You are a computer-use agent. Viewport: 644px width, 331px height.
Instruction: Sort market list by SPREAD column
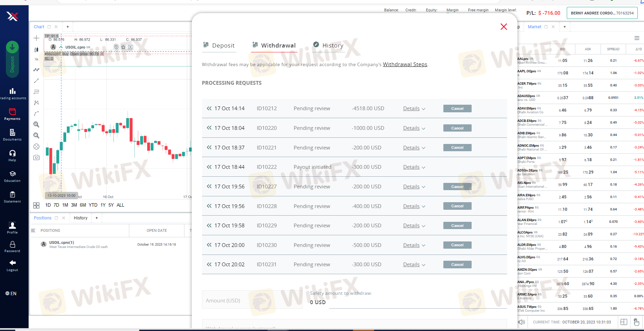click(x=613, y=49)
